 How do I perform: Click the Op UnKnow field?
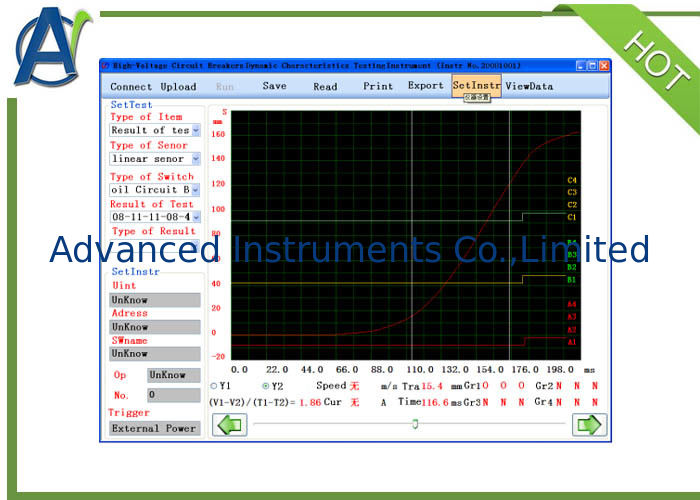(x=174, y=375)
